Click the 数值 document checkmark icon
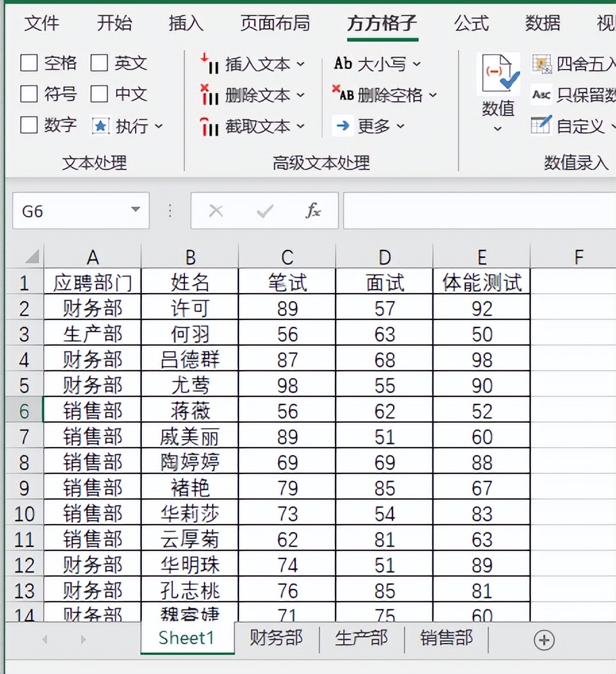Screen dimensions: 616x674 498,74
